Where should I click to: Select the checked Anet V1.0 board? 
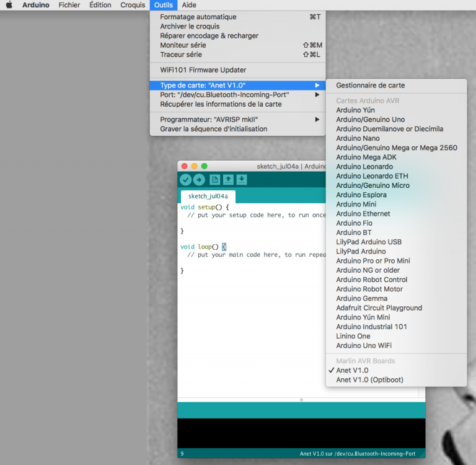click(x=396, y=370)
